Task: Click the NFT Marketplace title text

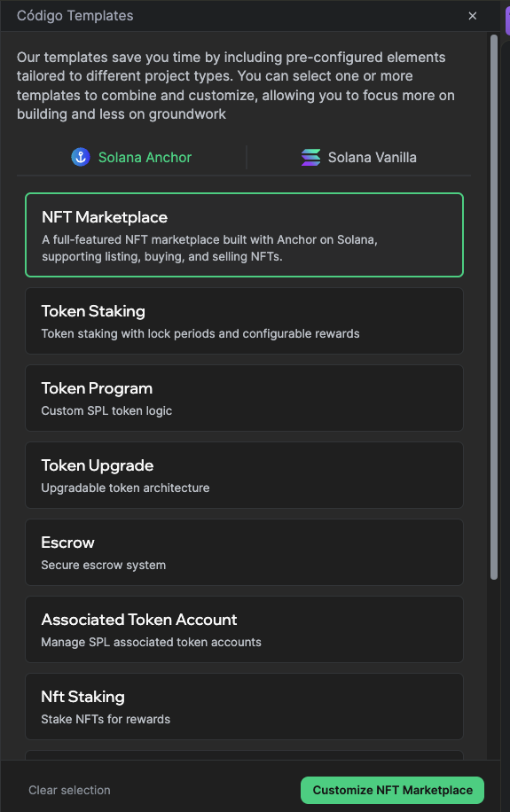Action: point(105,217)
